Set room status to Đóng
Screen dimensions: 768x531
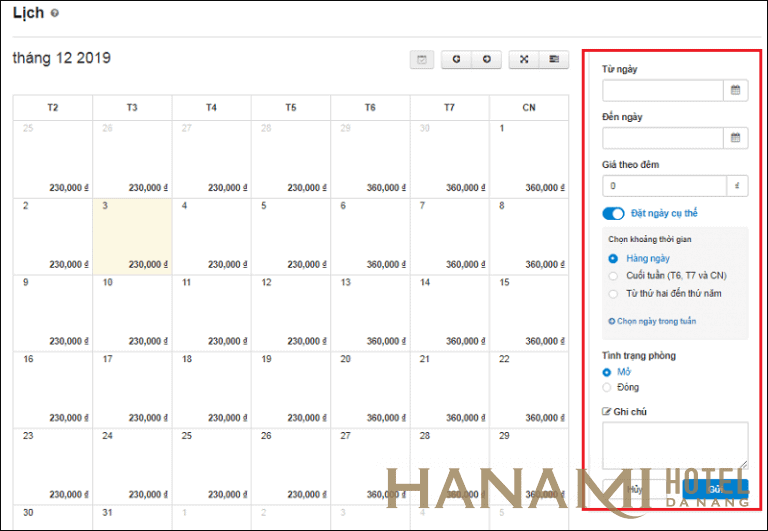607,387
